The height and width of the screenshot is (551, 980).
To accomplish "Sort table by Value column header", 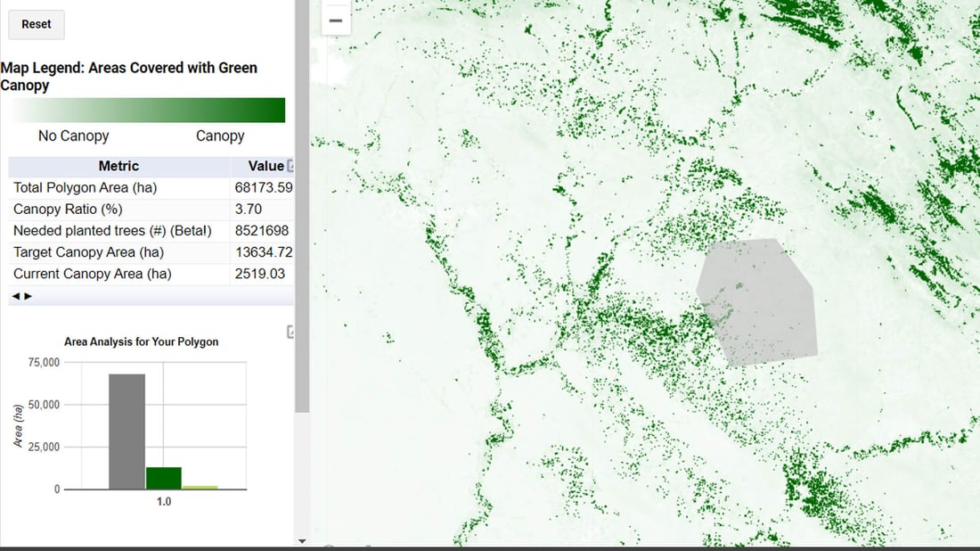I will pos(265,166).
